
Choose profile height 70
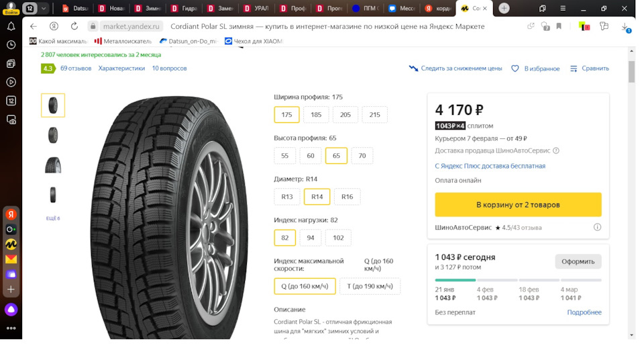(x=362, y=156)
